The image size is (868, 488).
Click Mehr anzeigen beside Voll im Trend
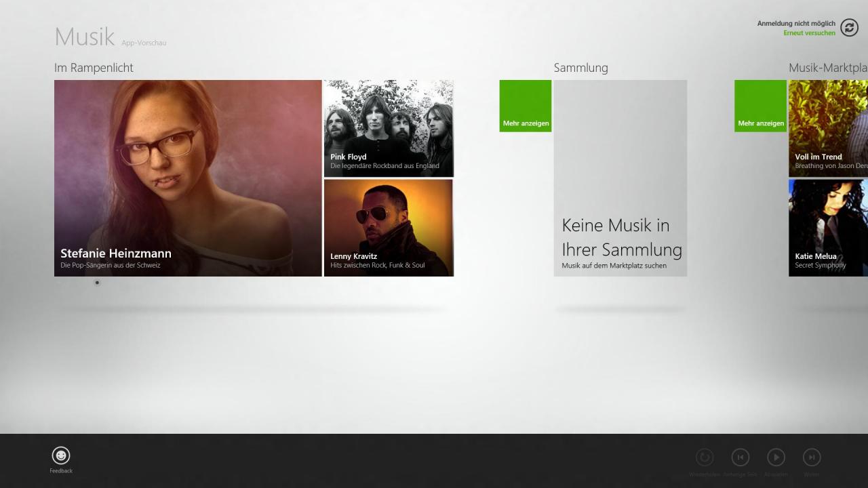click(x=760, y=106)
